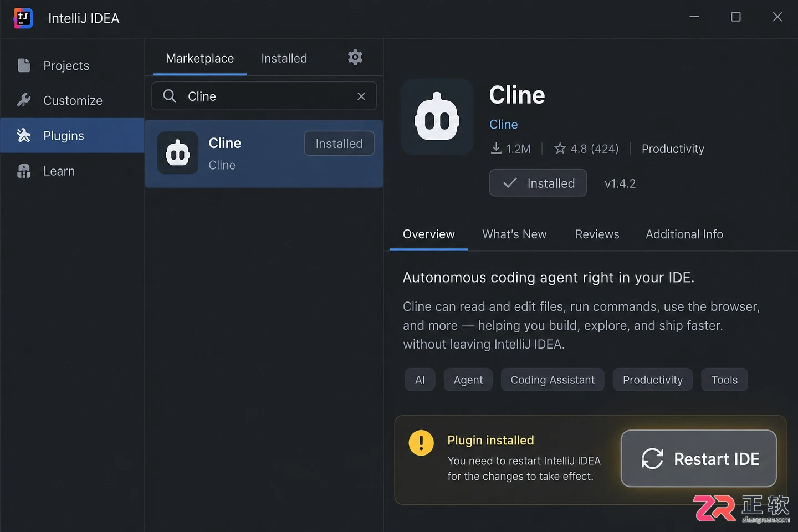
Task: Click the Agent tag
Action: (x=468, y=380)
